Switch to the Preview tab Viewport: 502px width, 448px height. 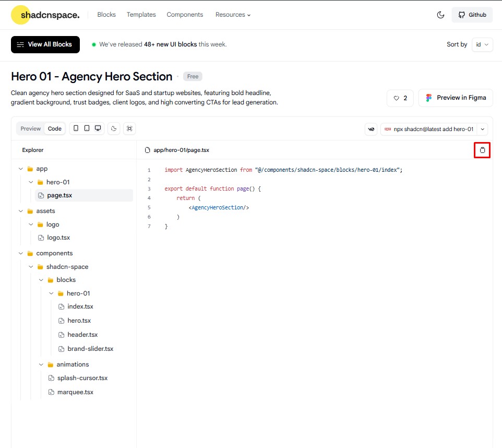click(31, 128)
